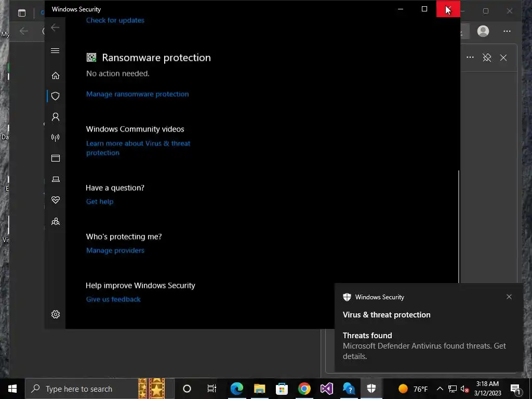This screenshot has width=532, height=399.
Task: Select Windows Security taskbar icon
Action: tap(371, 389)
